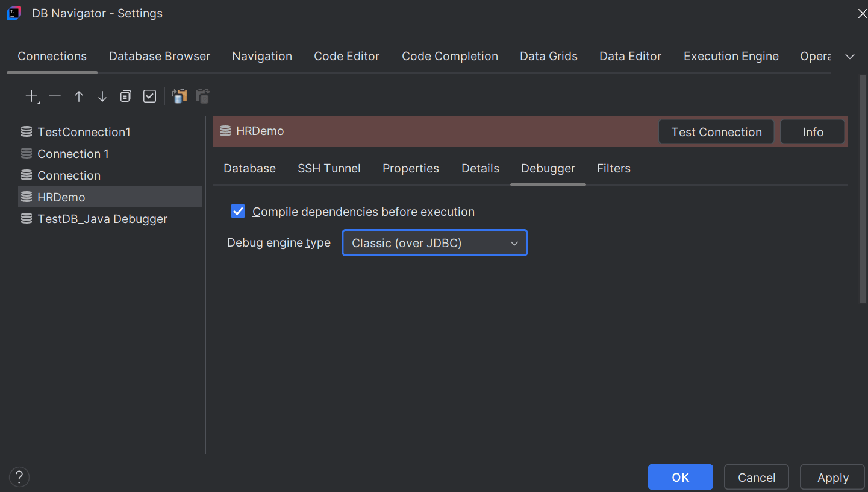Click the Test Connection button

pyautogui.click(x=716, y=132)
